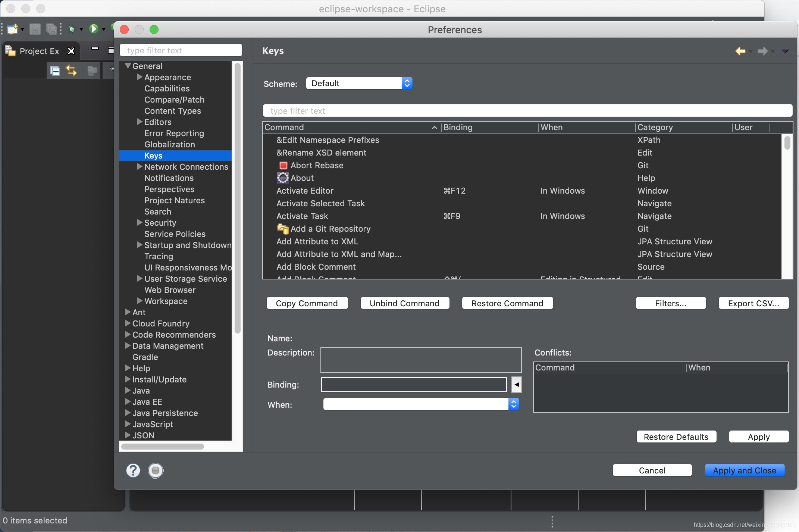Select the Add a Git Repository row
Image resolution: width=799 pixels, height=532 pixels.
(x=522, y=229)
